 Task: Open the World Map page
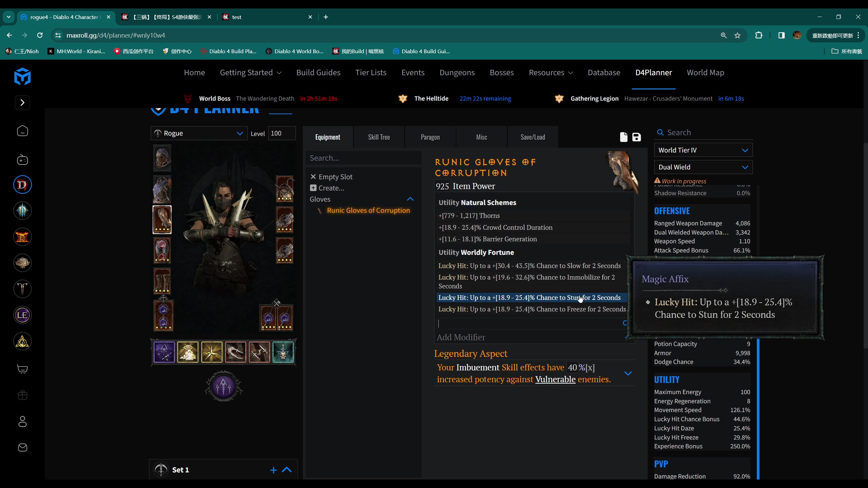coord(706,73)
